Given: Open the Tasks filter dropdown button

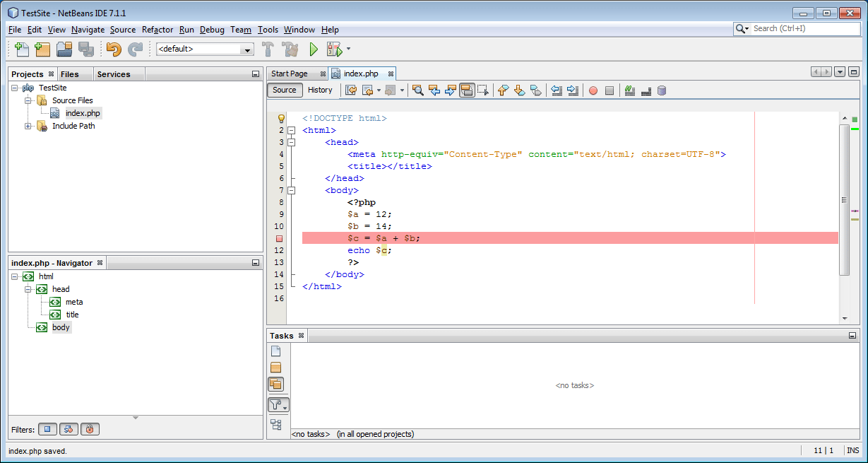Looking at the screenshot, I should coord(279,405).
